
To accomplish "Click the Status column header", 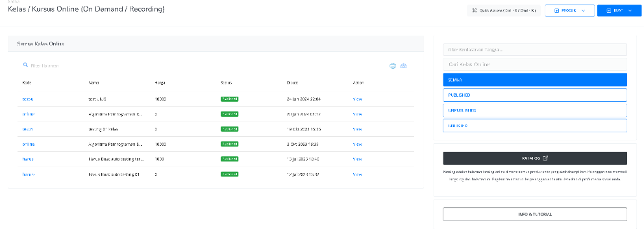I will 227,83.
